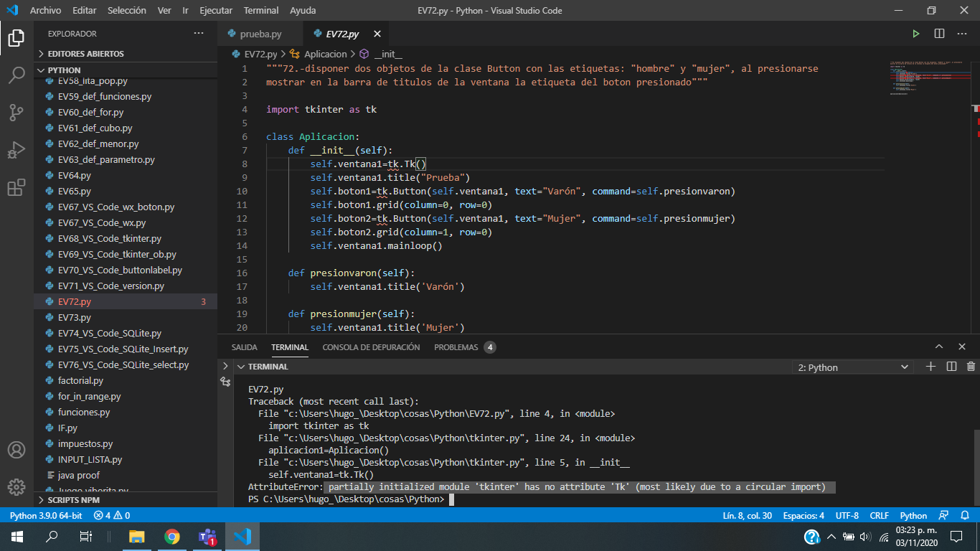980x551 pixels.
Task: Go to line via 'Lín. 8, col. 30'
Action: (x=748, y=515)
